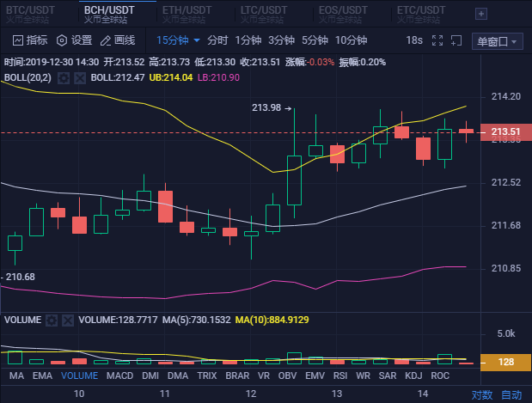Screen dimensions: 532x403
Task: Open the 指标 indicators chart icon
Action: [x=18, y=40]
